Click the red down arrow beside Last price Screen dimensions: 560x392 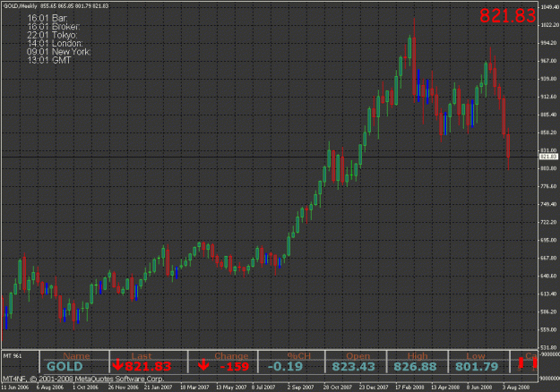coord(117,365)
